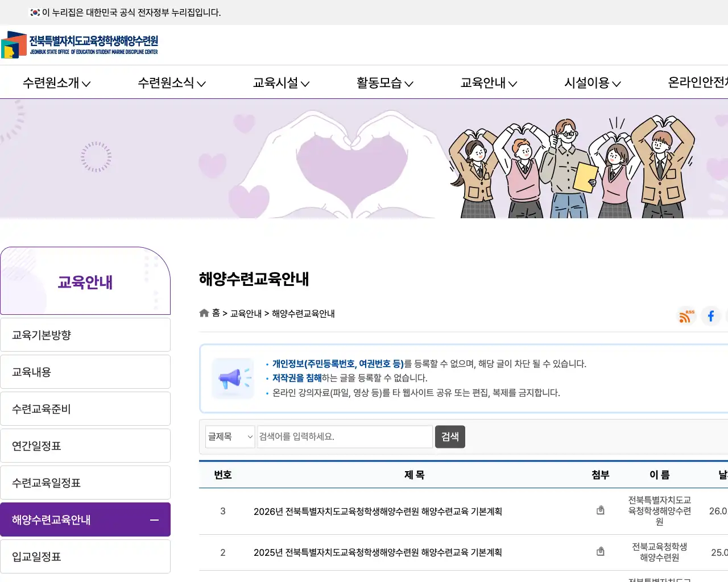Click the megaphone icon in the notice box

233,378
